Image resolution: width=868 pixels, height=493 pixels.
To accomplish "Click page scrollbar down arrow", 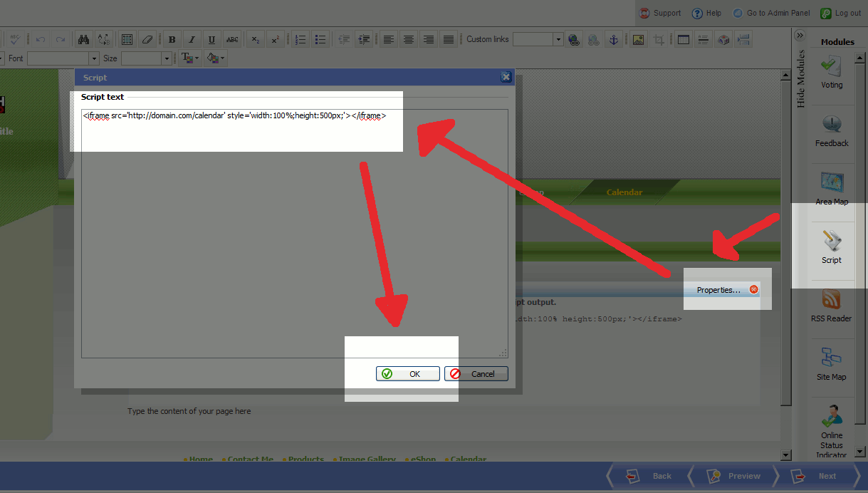I will coord(786,455).
